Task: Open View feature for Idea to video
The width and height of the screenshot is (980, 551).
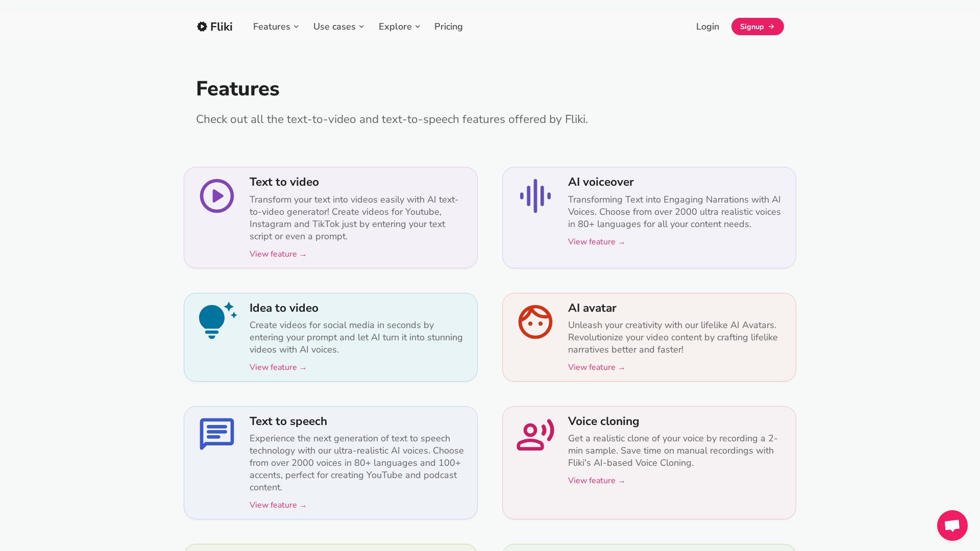Action: pos(278,367)
